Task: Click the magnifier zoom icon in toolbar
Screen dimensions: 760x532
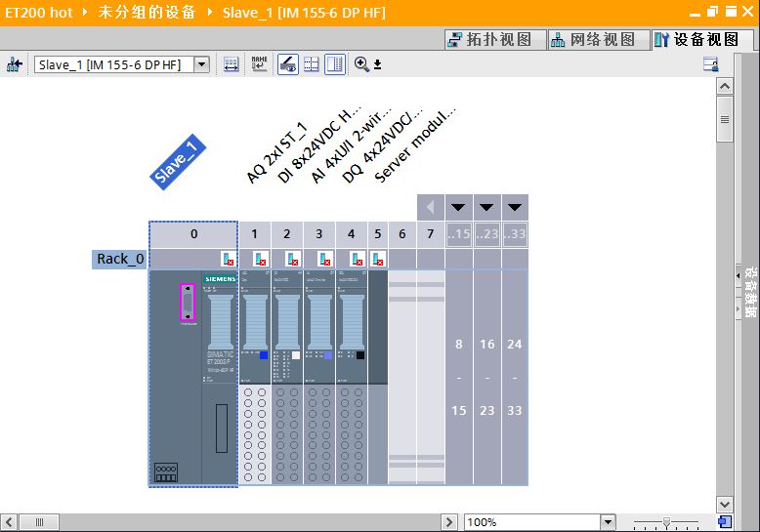Action: pos(361,64)
